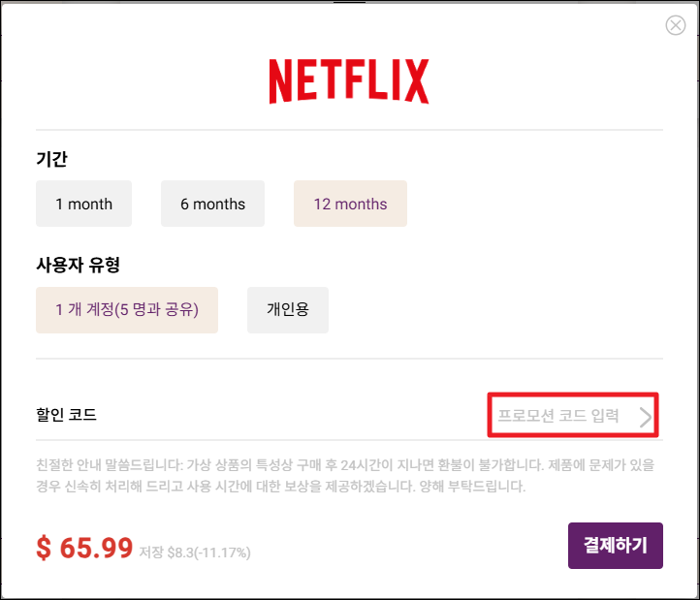
Task: Click the NETFLIX logo
Action: tap(349, 81)
